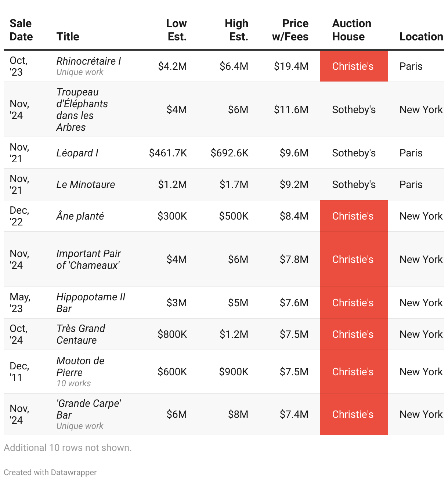Screen dimensions: 448x481
Task: Select the Rhinocrétaire I title cell
Action: point(88,61)
